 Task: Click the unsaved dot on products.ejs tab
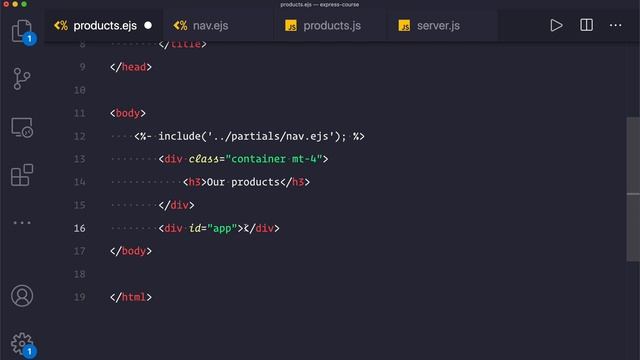click(148, 25)
